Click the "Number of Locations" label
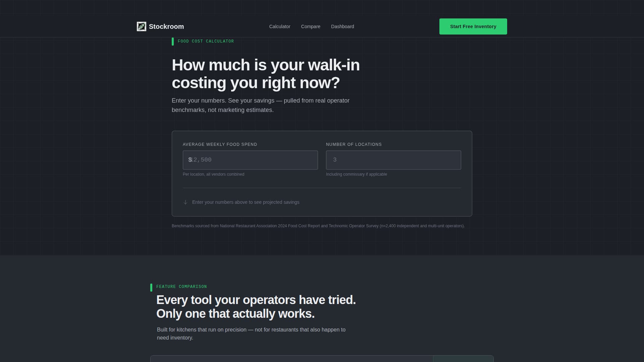Screen dimensions: 644x362 click(354, 144)
